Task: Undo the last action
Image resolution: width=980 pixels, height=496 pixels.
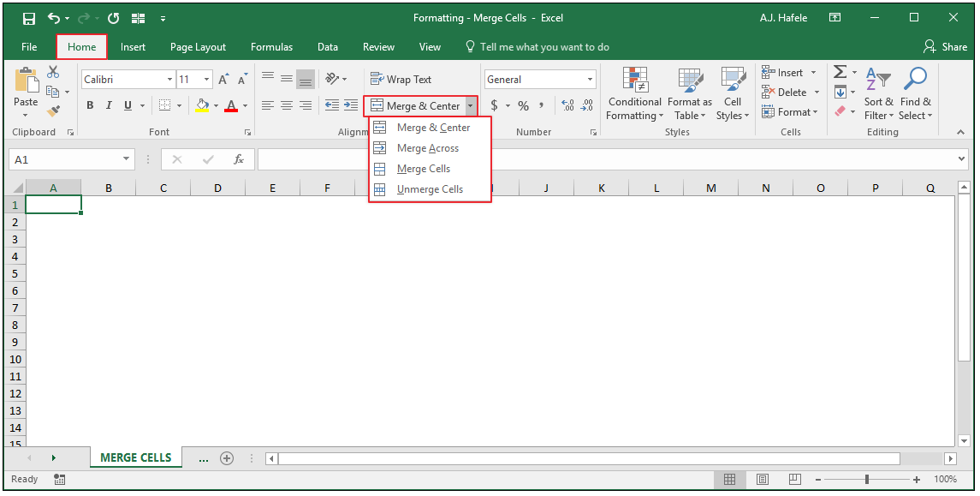Action: pos(55,18)
